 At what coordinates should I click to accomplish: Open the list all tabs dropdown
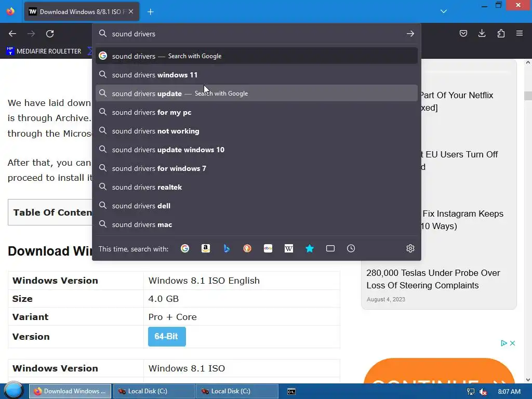(444, 11)
